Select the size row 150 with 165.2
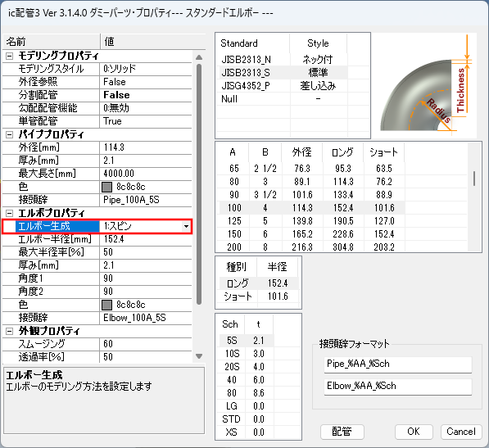The image size is (489, 448). click(312, 233)
